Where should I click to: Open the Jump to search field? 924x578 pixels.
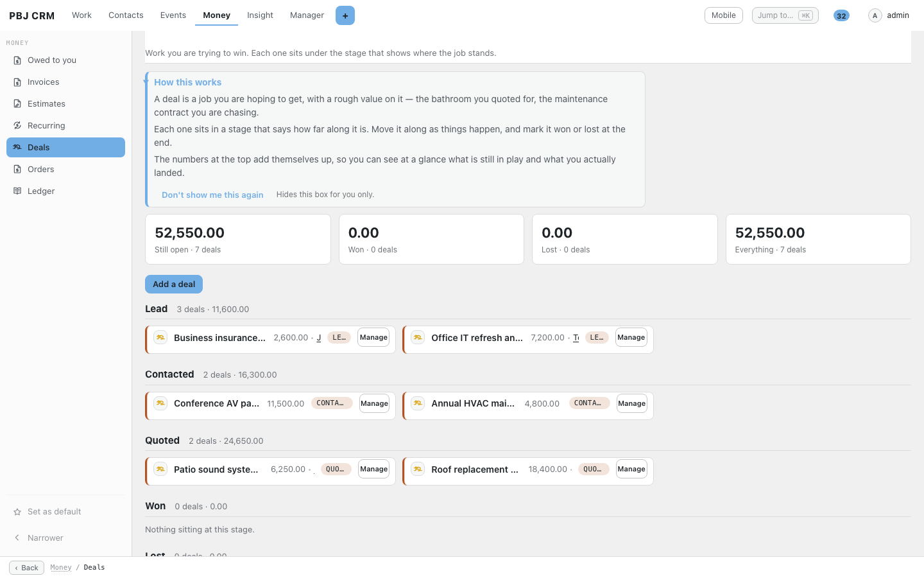785,15
